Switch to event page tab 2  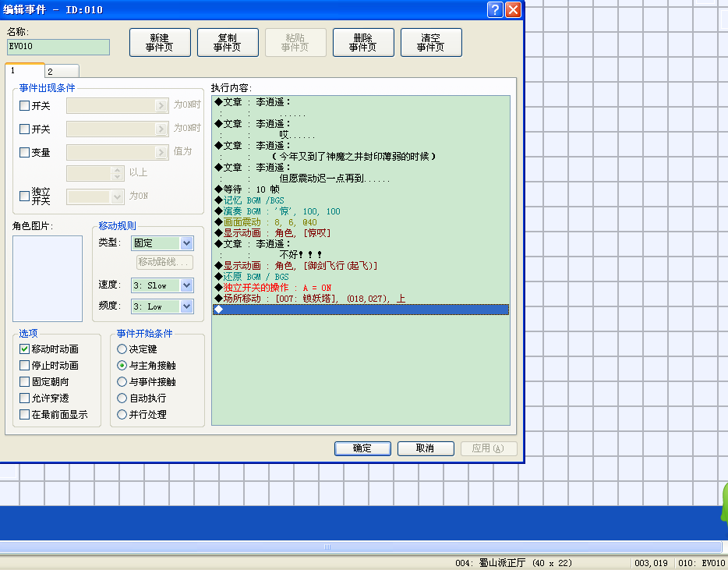[x=62, y=71]
